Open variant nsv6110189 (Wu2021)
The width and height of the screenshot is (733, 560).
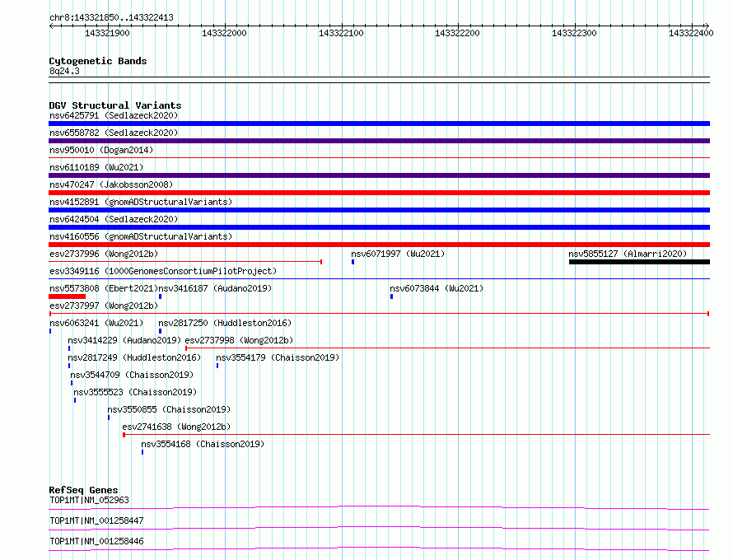(96, 167)
